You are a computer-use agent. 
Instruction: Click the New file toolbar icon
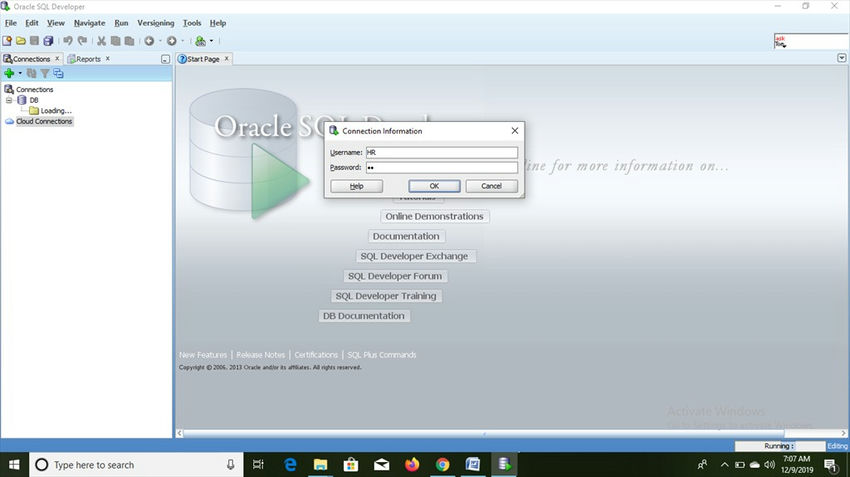point(7,41)
